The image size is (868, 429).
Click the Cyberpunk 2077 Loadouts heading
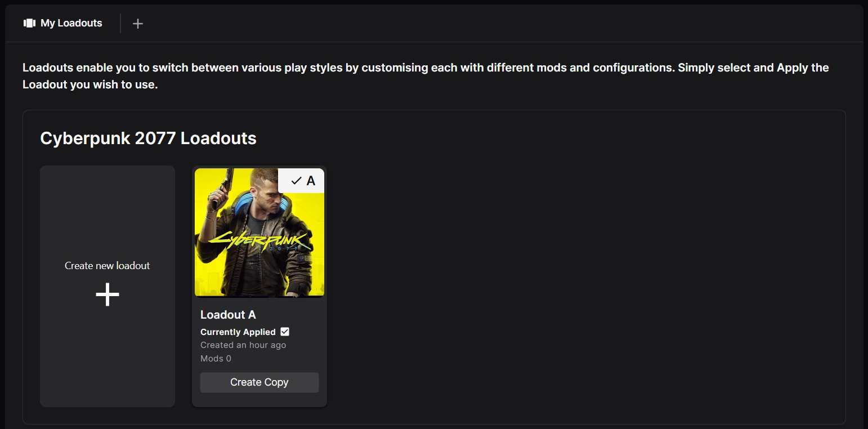[x=149, y=138]
